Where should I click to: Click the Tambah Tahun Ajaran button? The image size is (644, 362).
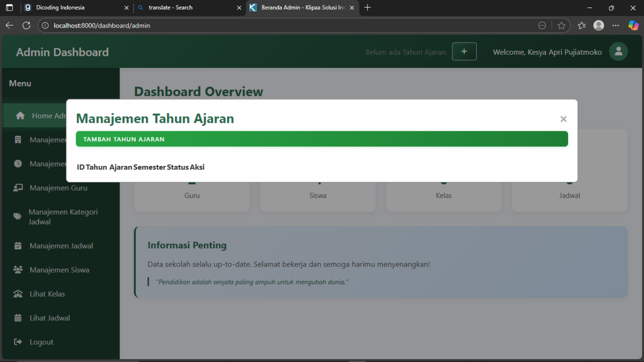[322, 139]
